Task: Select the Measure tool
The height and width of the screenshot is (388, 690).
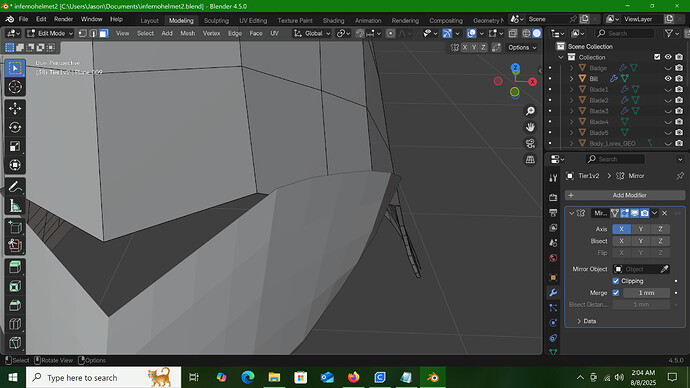Action: coord(15,206)
